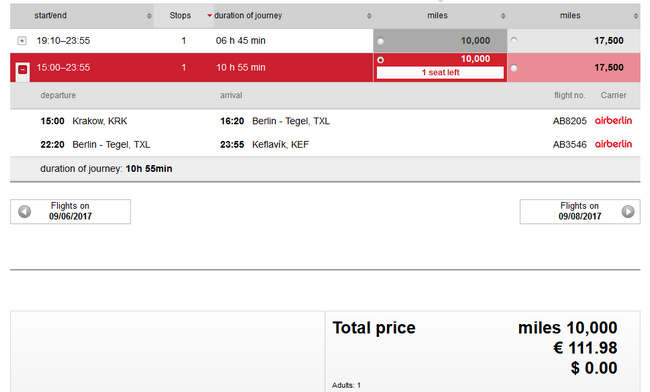This screenshot has width=650, height=392.
Task: Click flight number AB3546
Action: pyautogui.click(x=570, y=145)
